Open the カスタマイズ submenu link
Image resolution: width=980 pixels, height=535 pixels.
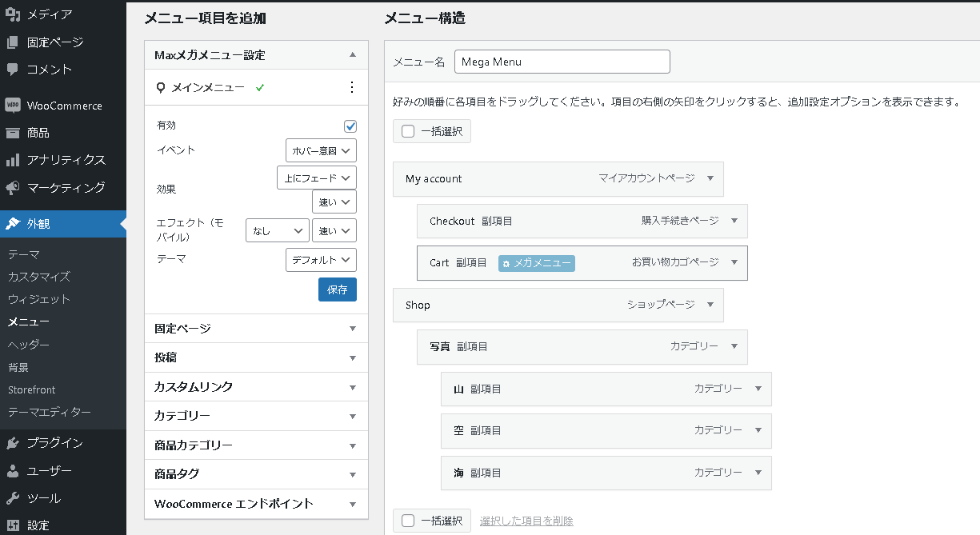39,277
